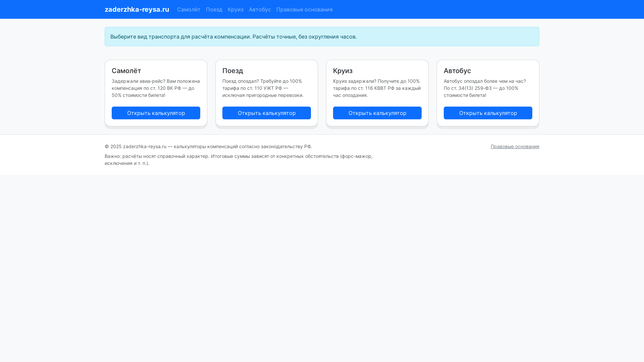Select Поезд in the top navigation
This screenshot has width=644, height=362.
tap(214, 9)
